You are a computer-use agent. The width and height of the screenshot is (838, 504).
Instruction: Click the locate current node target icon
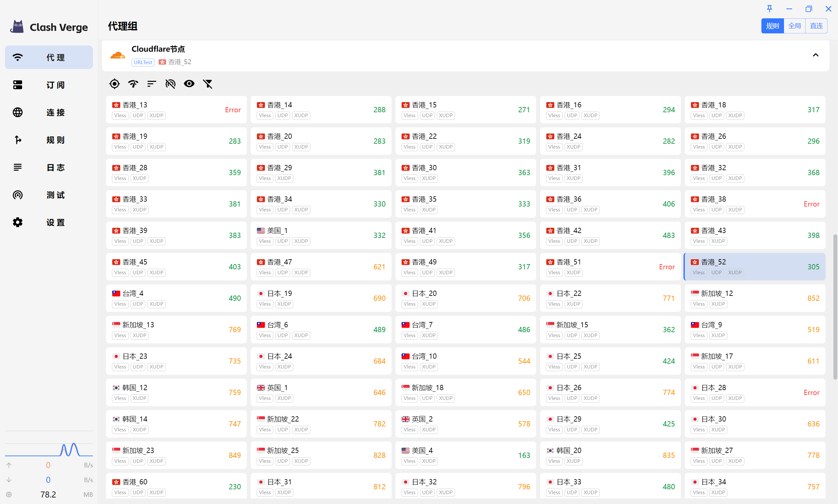click(x=115, y=83)
